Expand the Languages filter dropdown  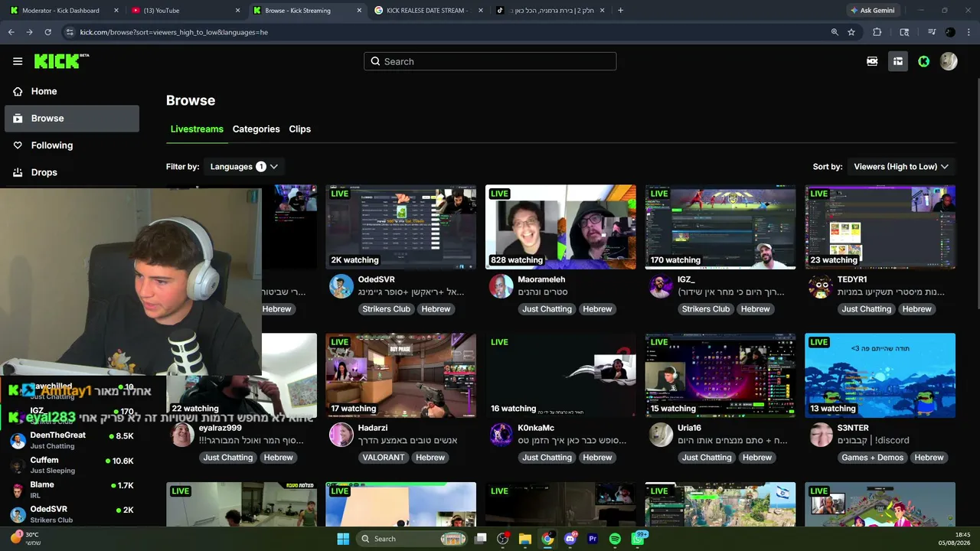243,167
